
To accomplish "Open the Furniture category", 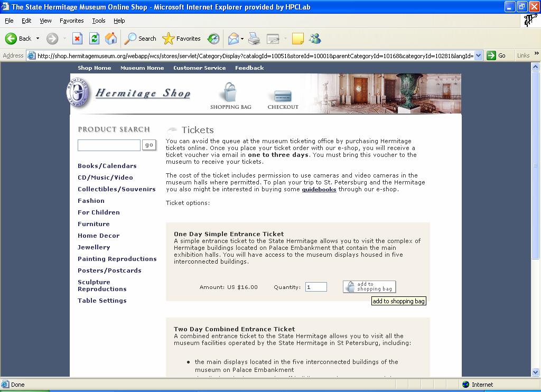I will click(x=94, y=224).
